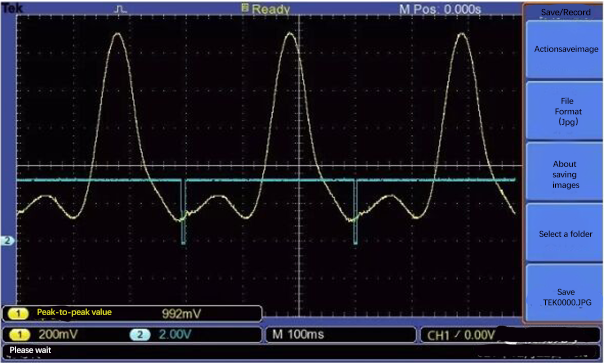Click the M Pos: 0.000s readout

440,9
